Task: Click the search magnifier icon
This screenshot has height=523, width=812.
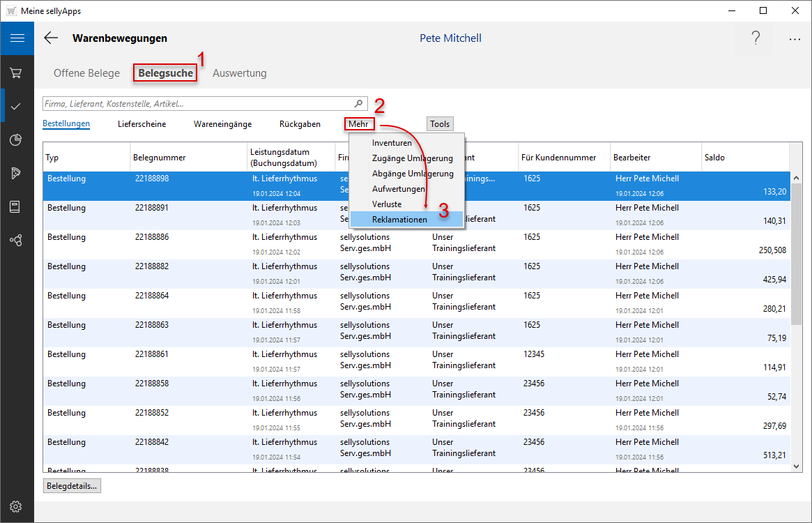Action: (x=359, y=104)
